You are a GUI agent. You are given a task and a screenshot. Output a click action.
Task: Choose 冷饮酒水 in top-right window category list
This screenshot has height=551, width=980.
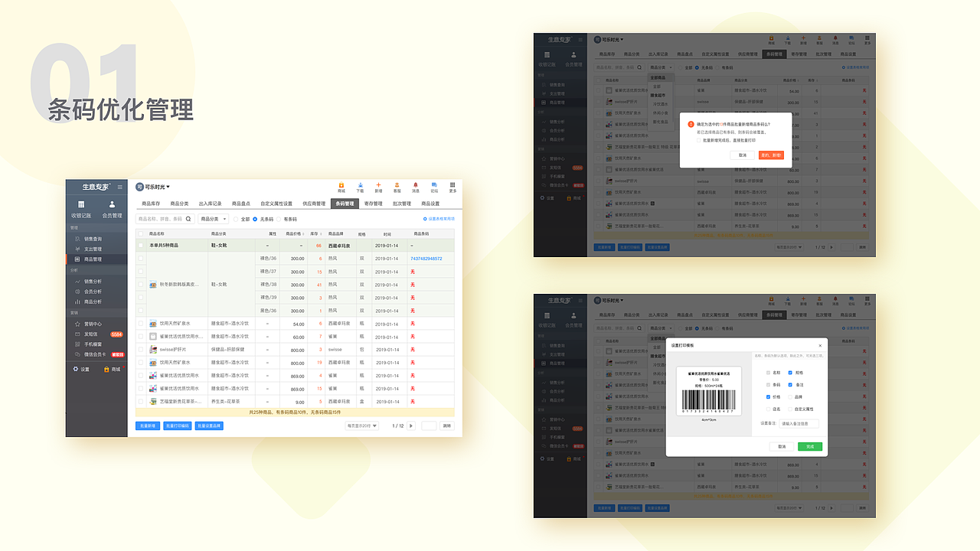point(660,103)
